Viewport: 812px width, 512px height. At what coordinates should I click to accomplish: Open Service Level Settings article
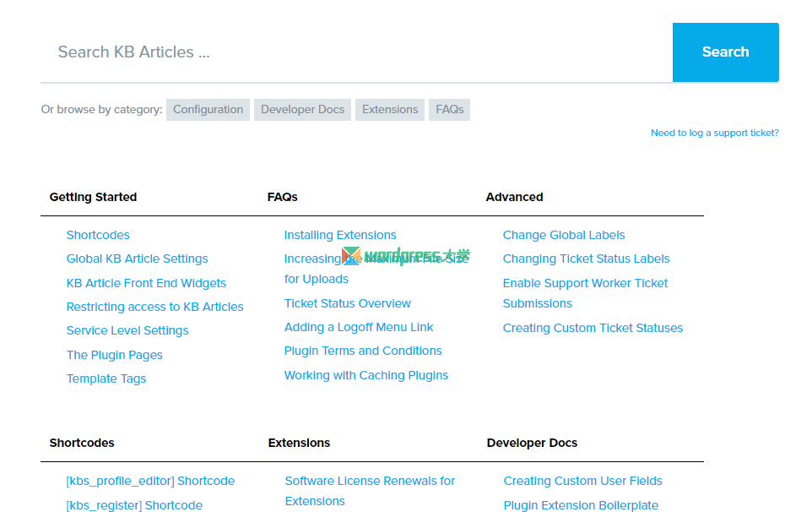[127, 330]
